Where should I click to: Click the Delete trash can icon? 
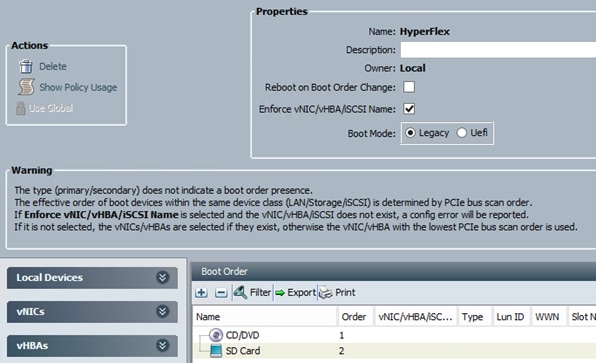(x=26, y=67)
